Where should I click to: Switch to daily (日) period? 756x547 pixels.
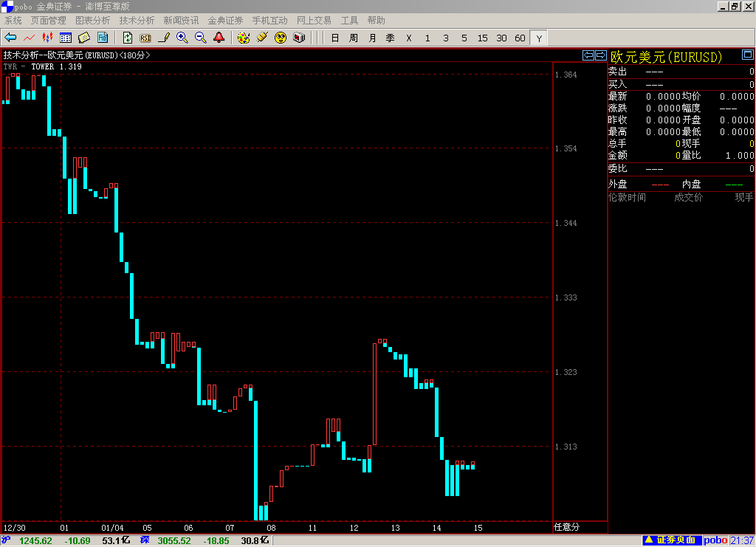(x=335, y=38)
